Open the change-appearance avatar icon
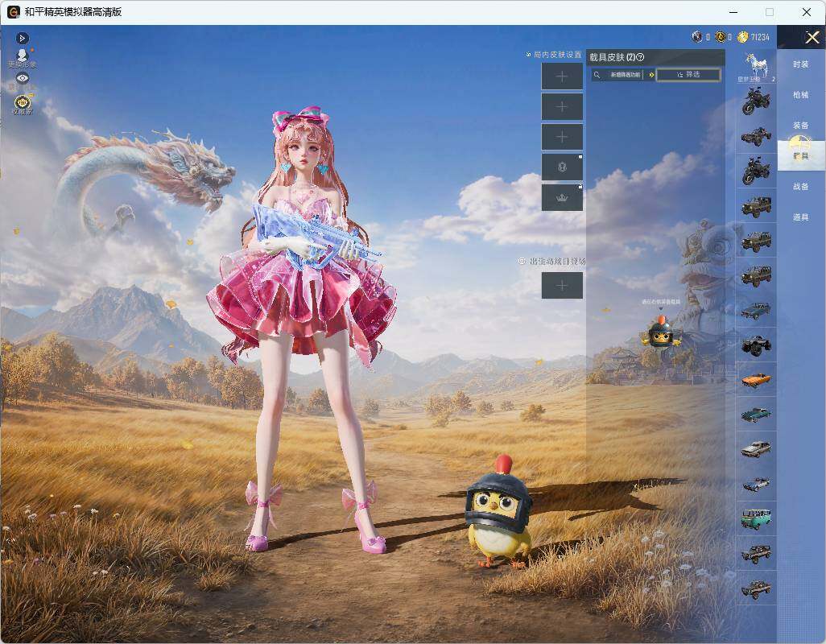The height and width of the screenshot is (644, 826). pos(22,57)
